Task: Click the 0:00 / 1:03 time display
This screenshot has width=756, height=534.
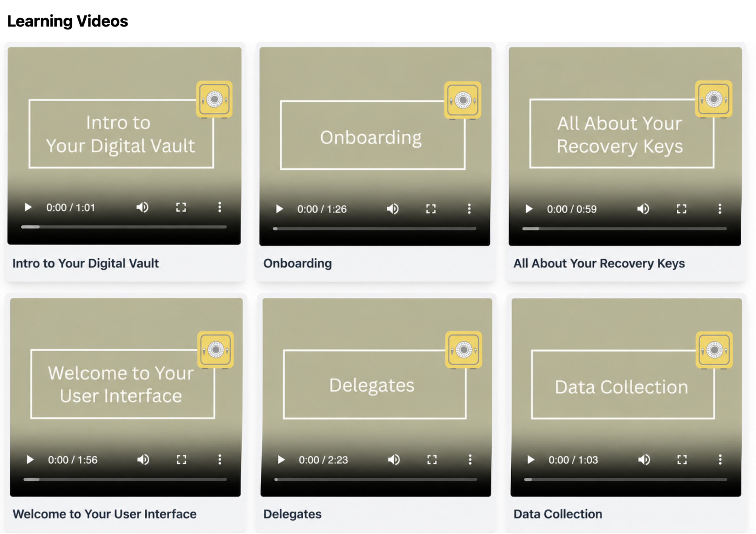Action: point(573,460)
